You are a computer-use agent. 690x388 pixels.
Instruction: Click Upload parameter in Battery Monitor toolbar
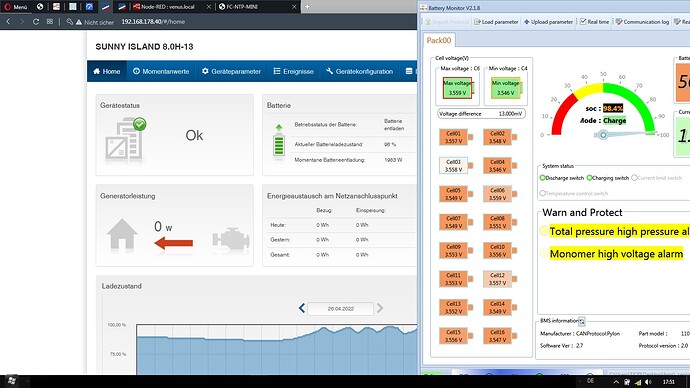pyautogui.click(x=548, y=22)
